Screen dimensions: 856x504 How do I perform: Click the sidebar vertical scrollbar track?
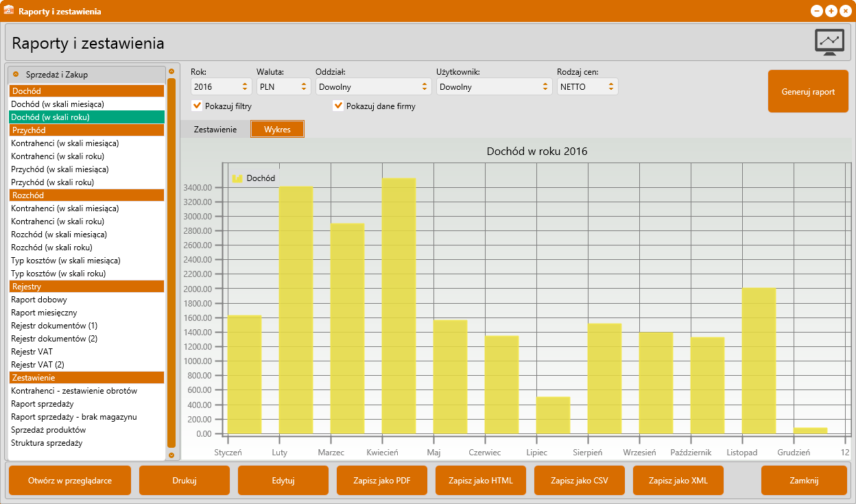click(x=171, y=261)
